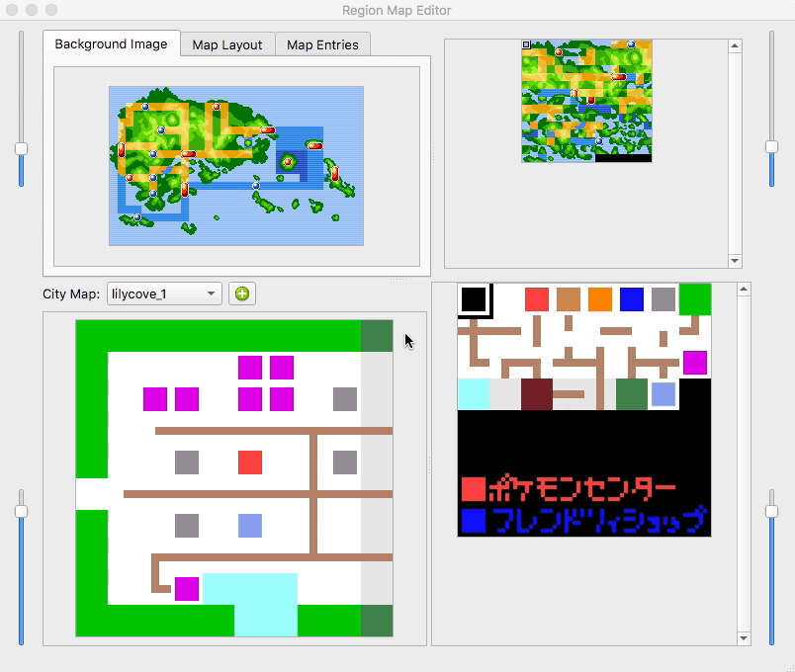The image size is (795, 672).
Task: Click the blue legend square beside the blue Japanese text
Action: 474,521
